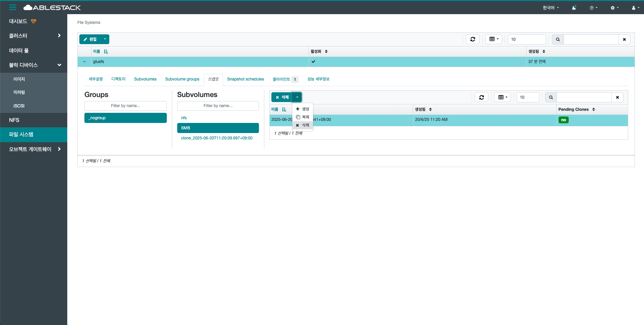Screen dimensions: 644x325
Task: Clear the top table search field
Action: point(624,39)
